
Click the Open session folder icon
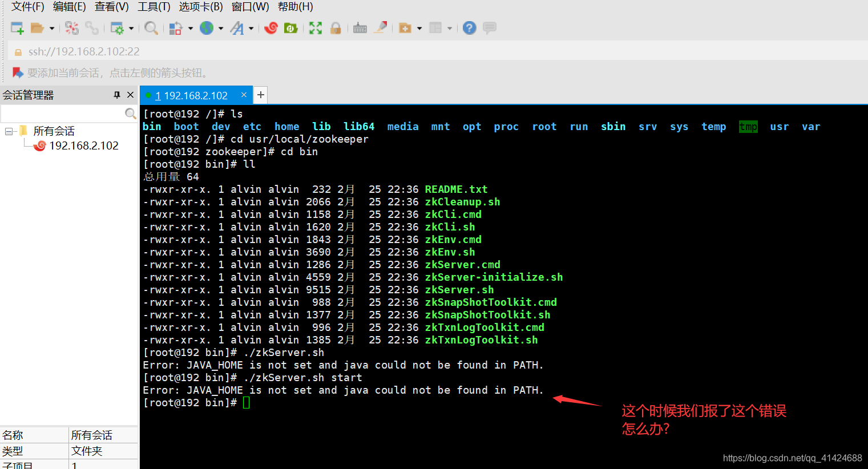point(37,28)
